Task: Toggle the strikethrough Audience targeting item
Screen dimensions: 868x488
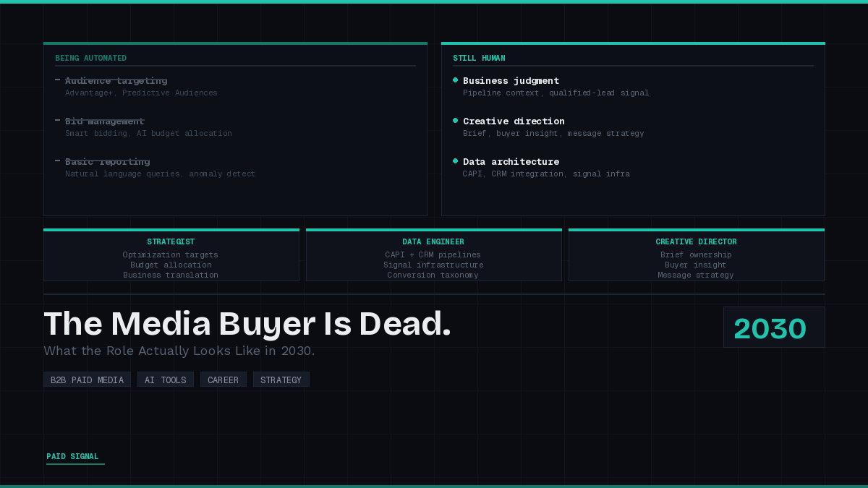Action: pyautogui.click(x=116, y=80)
